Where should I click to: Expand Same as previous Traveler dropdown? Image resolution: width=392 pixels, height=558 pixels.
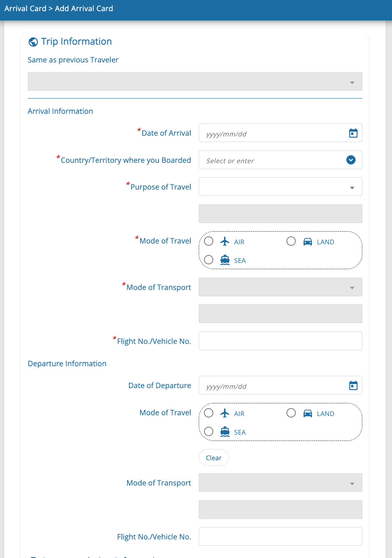coord(352,82)
